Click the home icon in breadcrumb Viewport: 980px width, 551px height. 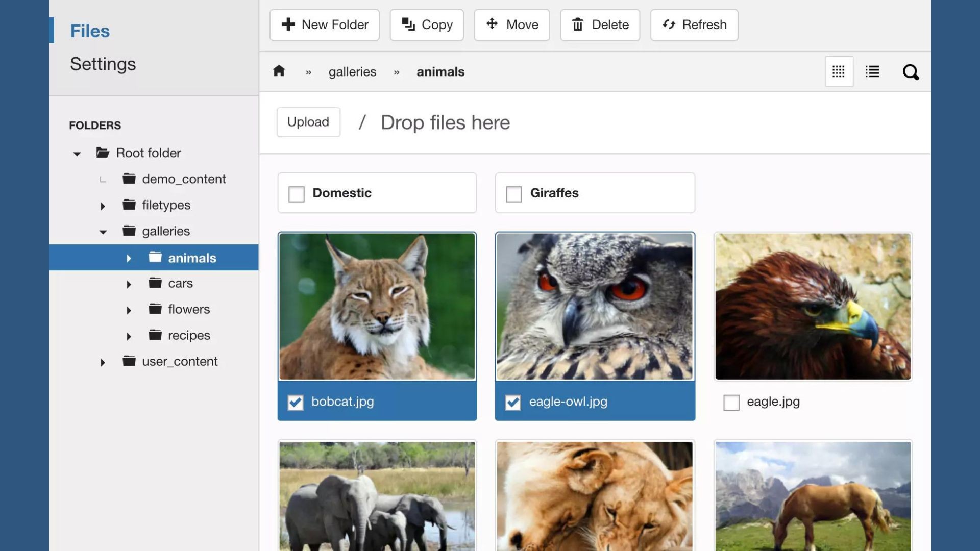(279, 71)
